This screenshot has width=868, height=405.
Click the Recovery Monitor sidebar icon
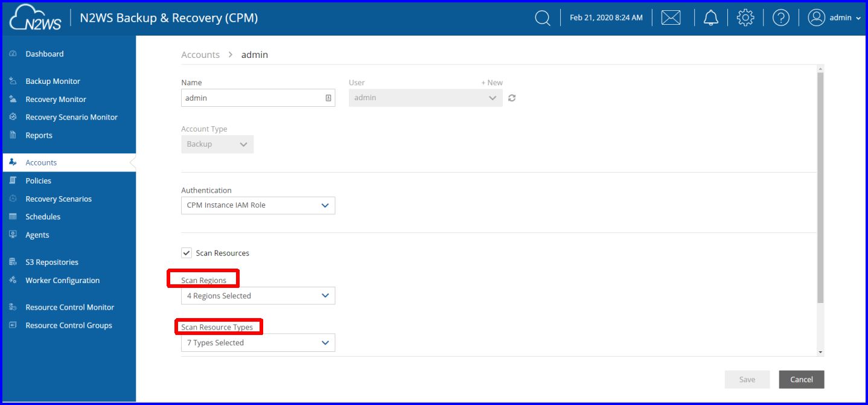click(x=13, y=99)
